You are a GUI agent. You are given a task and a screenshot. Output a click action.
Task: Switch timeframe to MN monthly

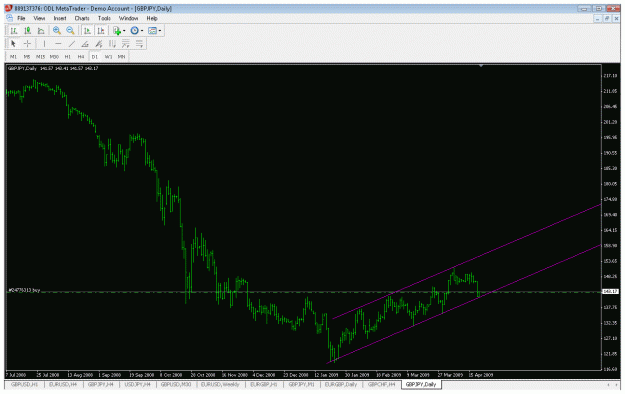(x=122, y=57)
